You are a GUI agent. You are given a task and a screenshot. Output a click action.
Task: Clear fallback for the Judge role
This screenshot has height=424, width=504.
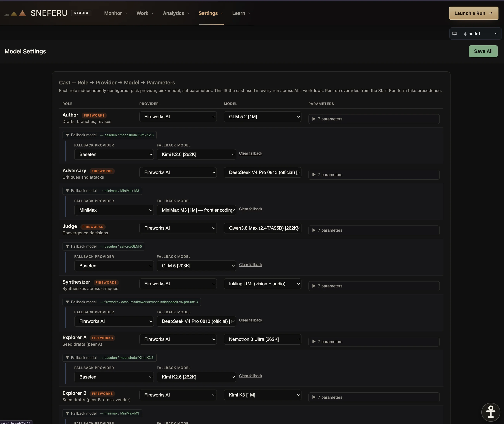[250, 265]
